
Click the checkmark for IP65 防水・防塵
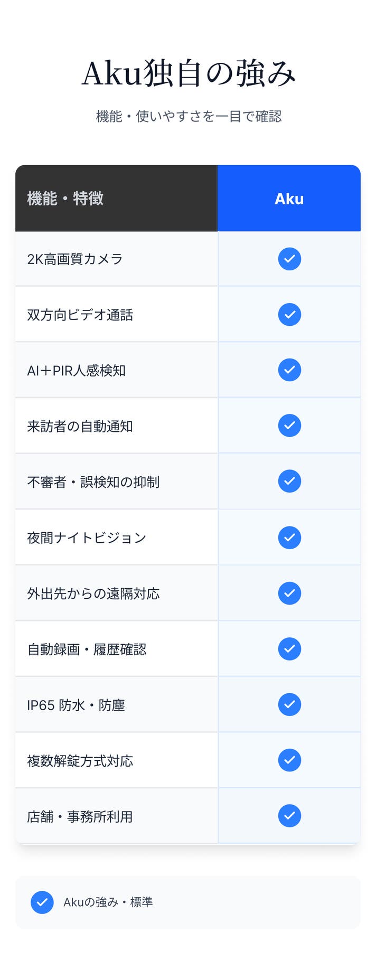[289, 704]
